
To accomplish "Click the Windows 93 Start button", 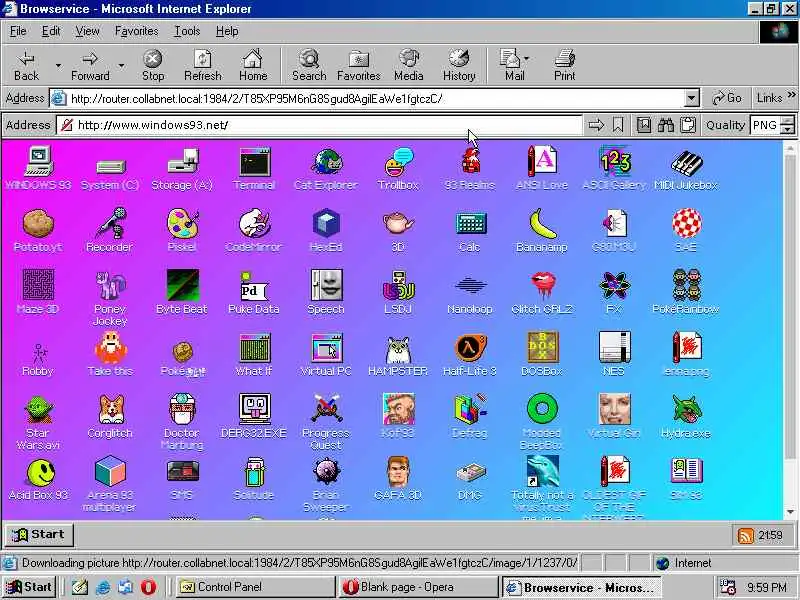I will [x=39, y=535].
